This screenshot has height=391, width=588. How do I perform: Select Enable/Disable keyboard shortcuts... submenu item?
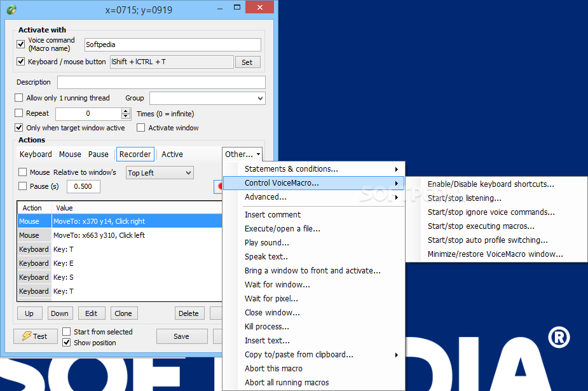[x=496, y=184]
